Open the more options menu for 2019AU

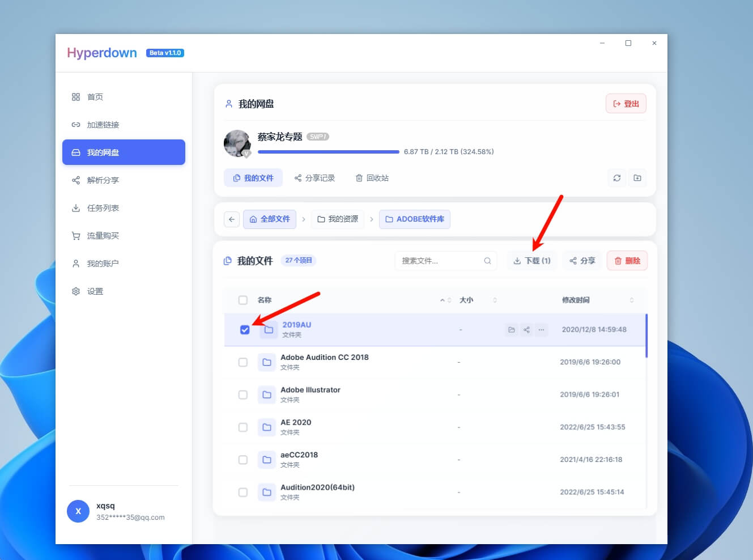point(541,329)
